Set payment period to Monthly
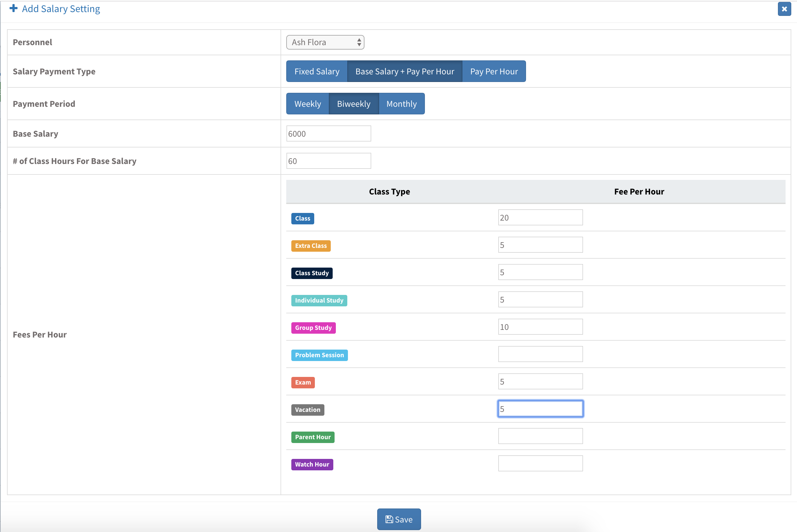The image size is (797, 532). [401, 104]
